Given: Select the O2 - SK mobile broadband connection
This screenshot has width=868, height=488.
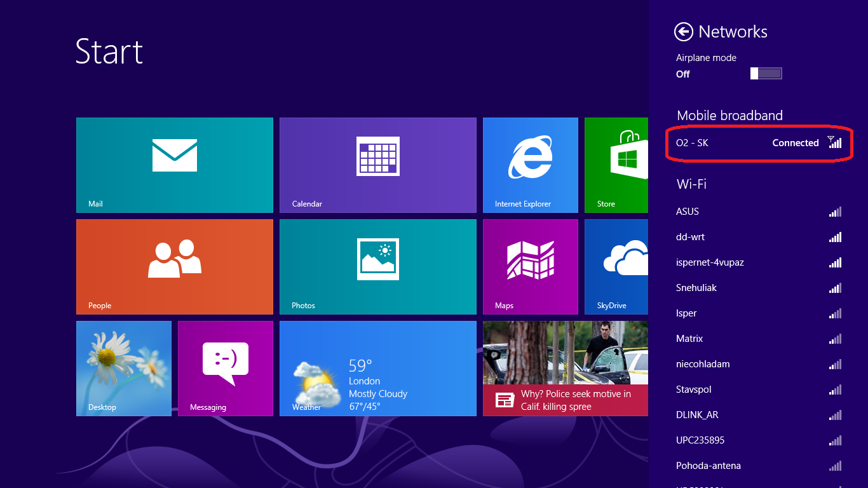Looking at the screenshot, I should tap(759, 143).
